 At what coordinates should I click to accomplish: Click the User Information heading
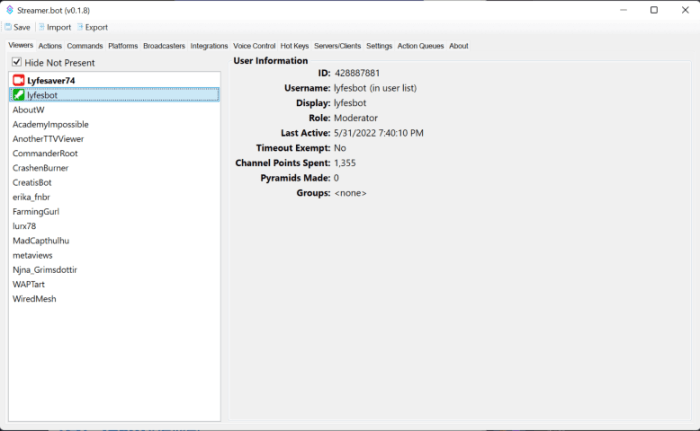coord(271,61)
